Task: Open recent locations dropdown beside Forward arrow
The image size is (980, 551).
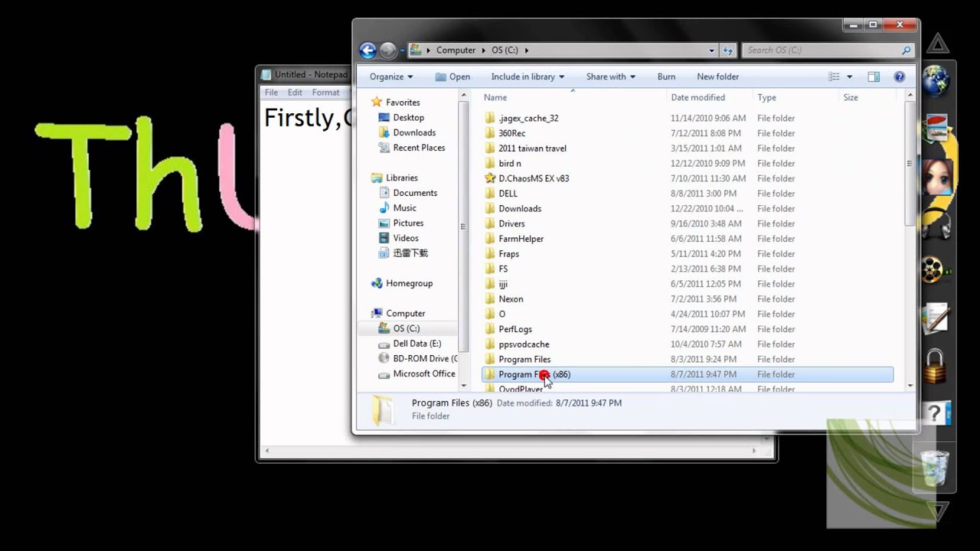Action: [402, 51]
